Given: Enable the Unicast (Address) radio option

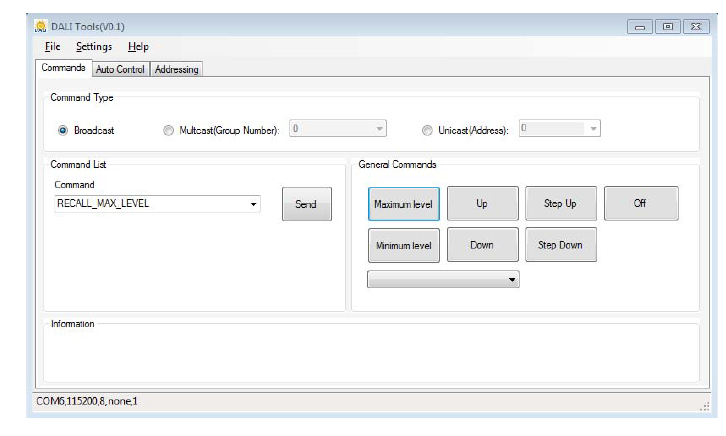Looking at the screenshot, I should [428, 130].
